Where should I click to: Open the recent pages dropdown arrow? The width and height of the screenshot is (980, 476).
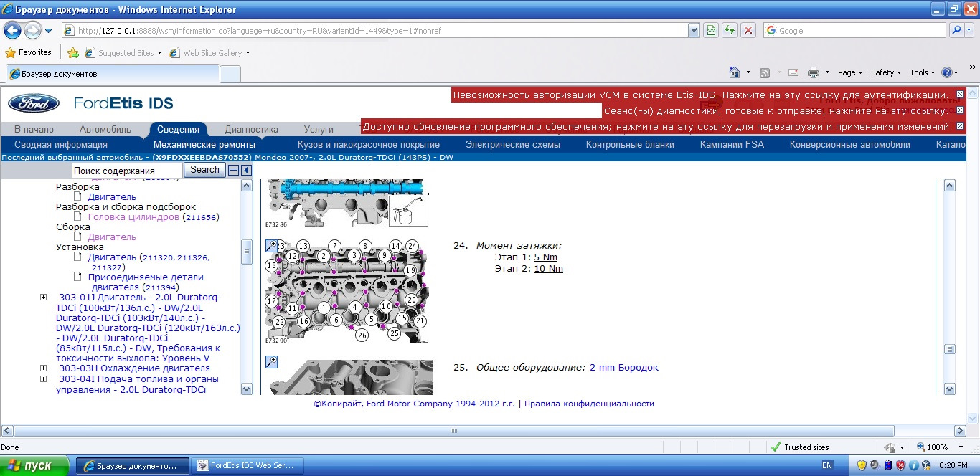pos(48,31)
